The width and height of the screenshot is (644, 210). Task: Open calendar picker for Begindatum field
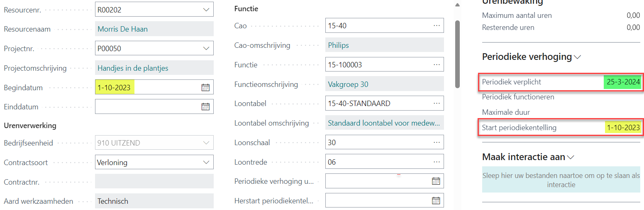pos(205,87)
